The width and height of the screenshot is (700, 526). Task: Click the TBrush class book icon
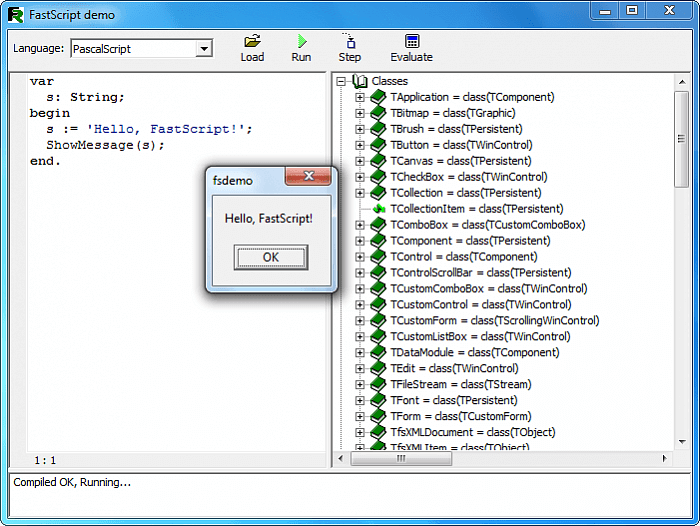point(378,129)
